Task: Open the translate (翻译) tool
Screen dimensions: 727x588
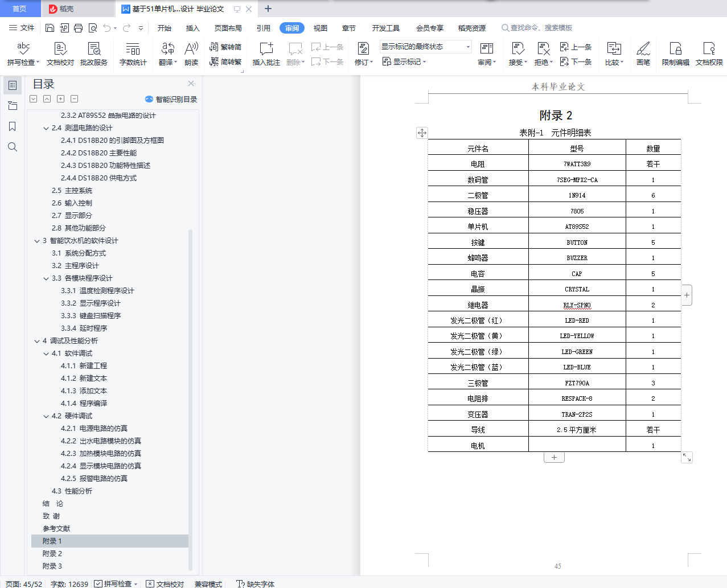Action: tap(168, 54)
